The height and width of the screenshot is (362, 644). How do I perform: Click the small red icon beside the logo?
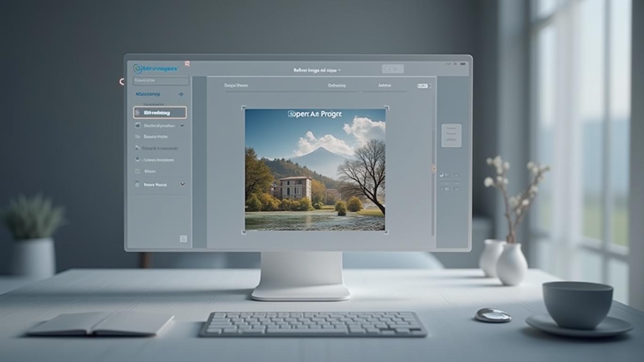pyautogui.click(x=187, y=63)
